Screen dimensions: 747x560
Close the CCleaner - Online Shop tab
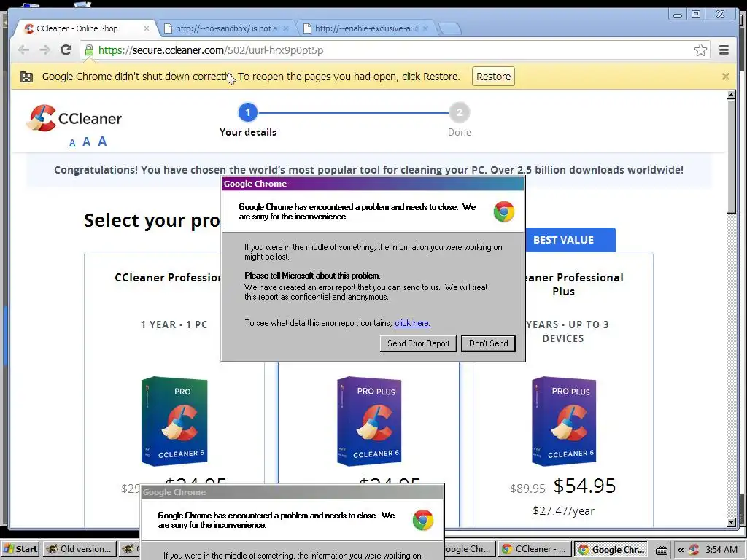[x=146, y=28]
